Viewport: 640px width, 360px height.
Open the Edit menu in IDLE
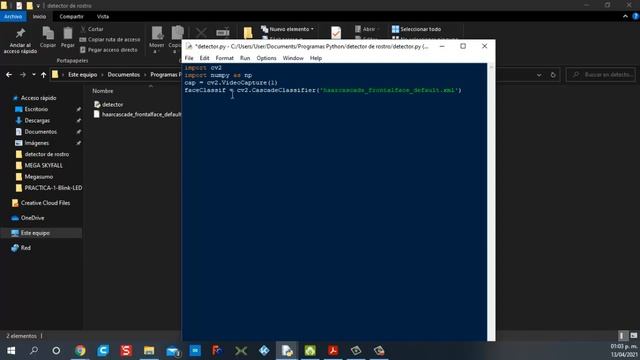[x=204, y=58]
